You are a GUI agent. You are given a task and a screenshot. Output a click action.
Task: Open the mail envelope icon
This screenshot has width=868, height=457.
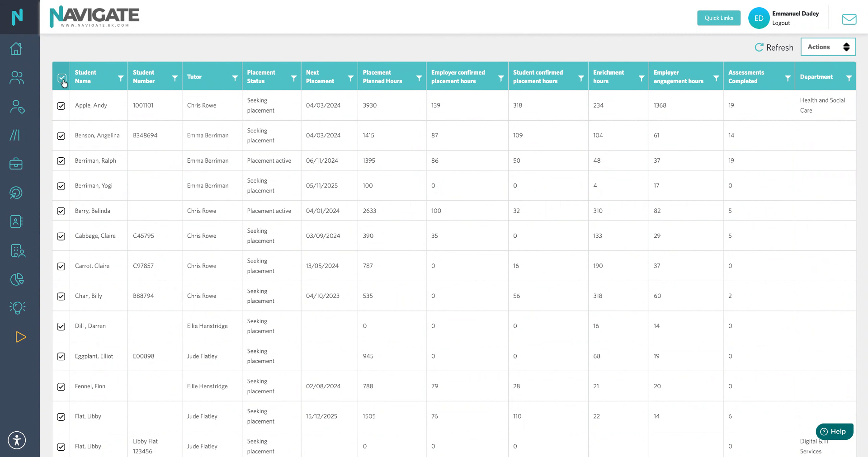(849, 19)
